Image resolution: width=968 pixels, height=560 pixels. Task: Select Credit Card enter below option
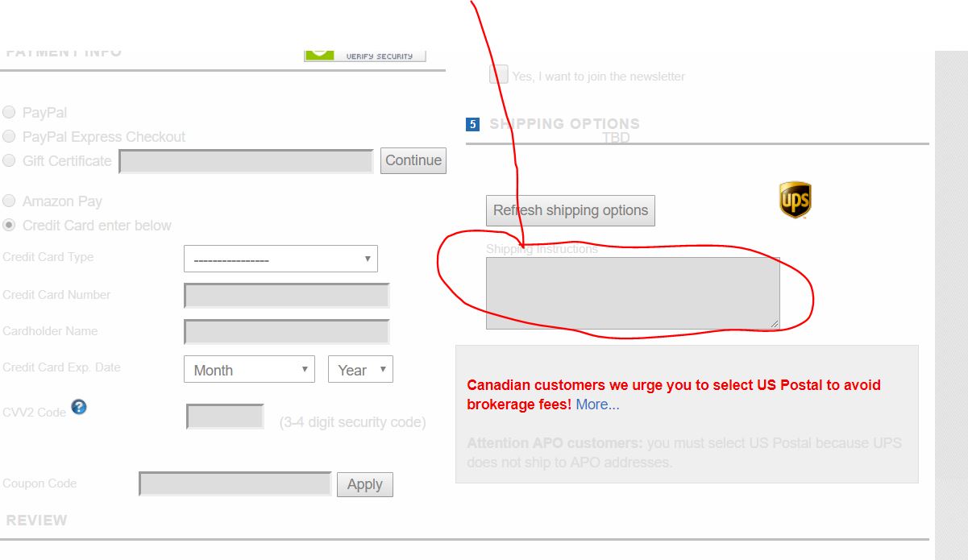point(9,226)
